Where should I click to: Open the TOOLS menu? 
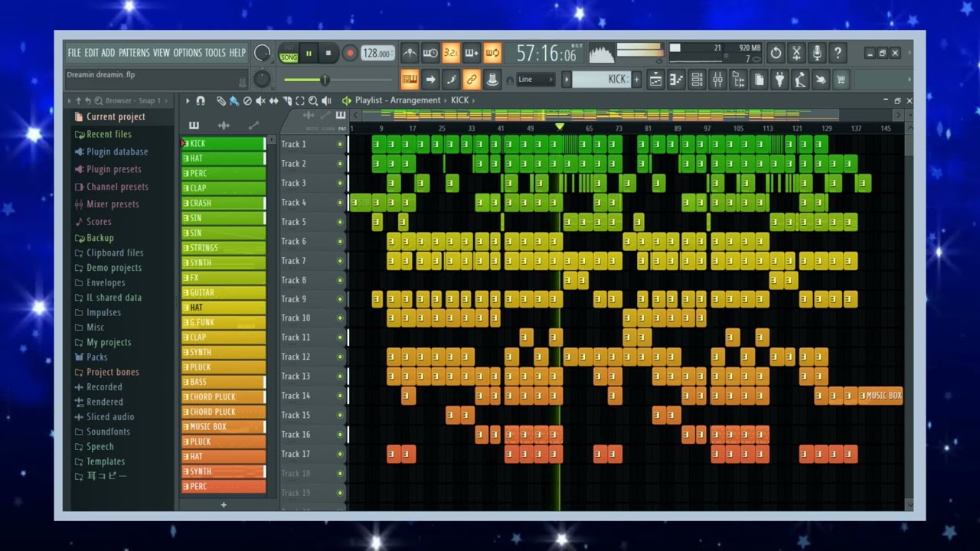click(215, 53)
